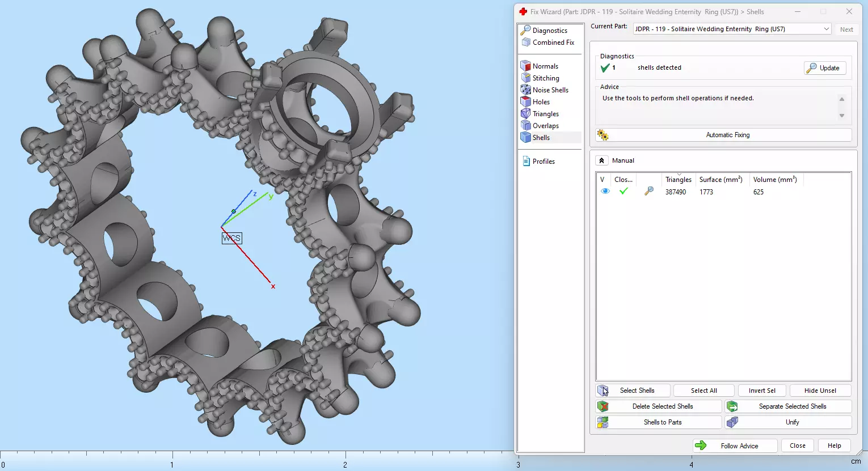
Task: Click the Combined Fix cube icon
Action: point(526,43)
